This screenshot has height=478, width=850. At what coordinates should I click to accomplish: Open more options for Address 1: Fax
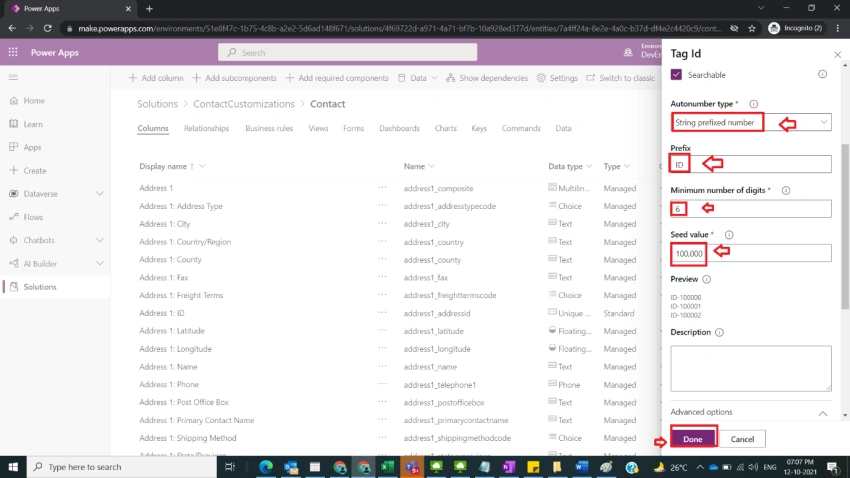click(x=382, y=277)
